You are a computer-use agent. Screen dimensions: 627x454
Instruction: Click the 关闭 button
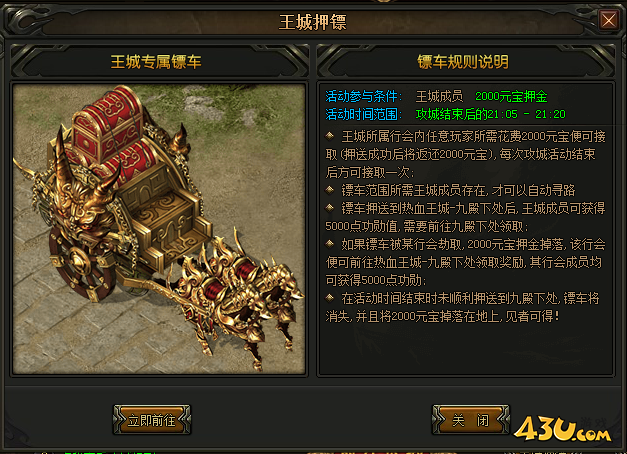click(471, 420)
